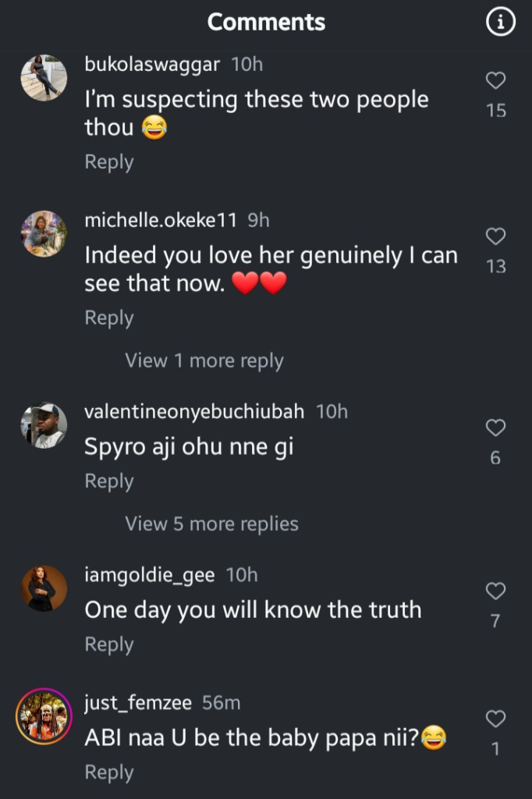
Task: Reply to bukolaswaggar's comment
Action: pyautogui.click(x=109, y=162)
